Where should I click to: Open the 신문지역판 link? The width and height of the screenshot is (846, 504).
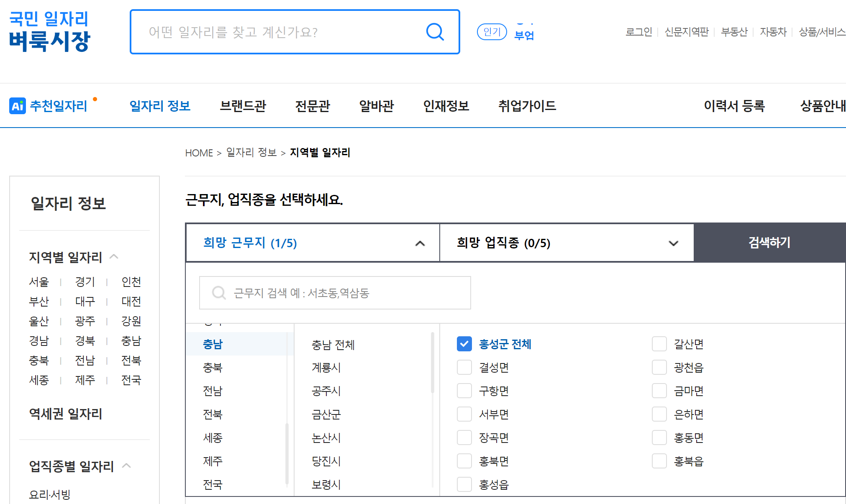coord(687,32)
